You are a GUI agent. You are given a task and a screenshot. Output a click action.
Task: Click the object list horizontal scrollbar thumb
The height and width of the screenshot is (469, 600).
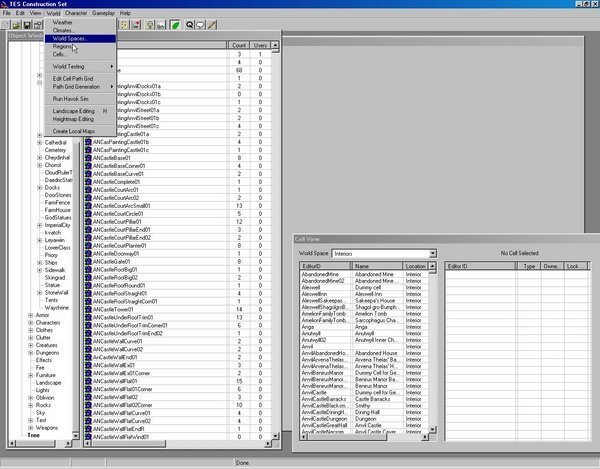(129, 443)
